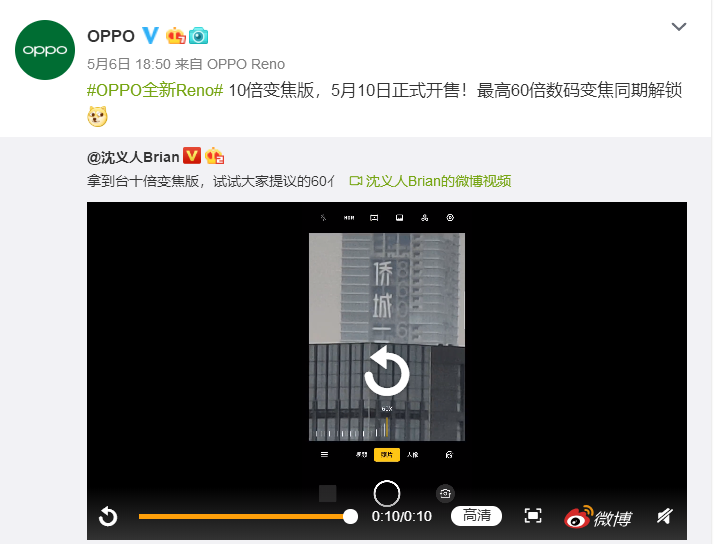
Task: Click the blue verified V badge
Action: pos(150,35)
